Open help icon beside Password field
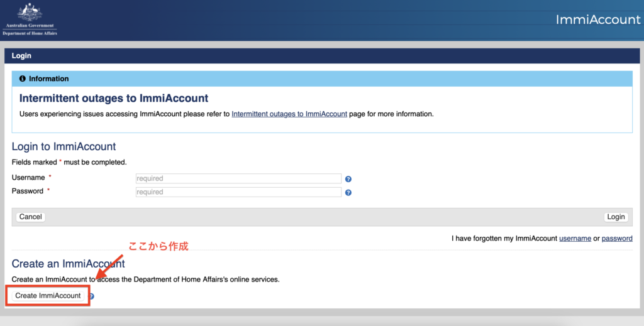Viewport: 644px width, 326px height. tap(348, 193)
